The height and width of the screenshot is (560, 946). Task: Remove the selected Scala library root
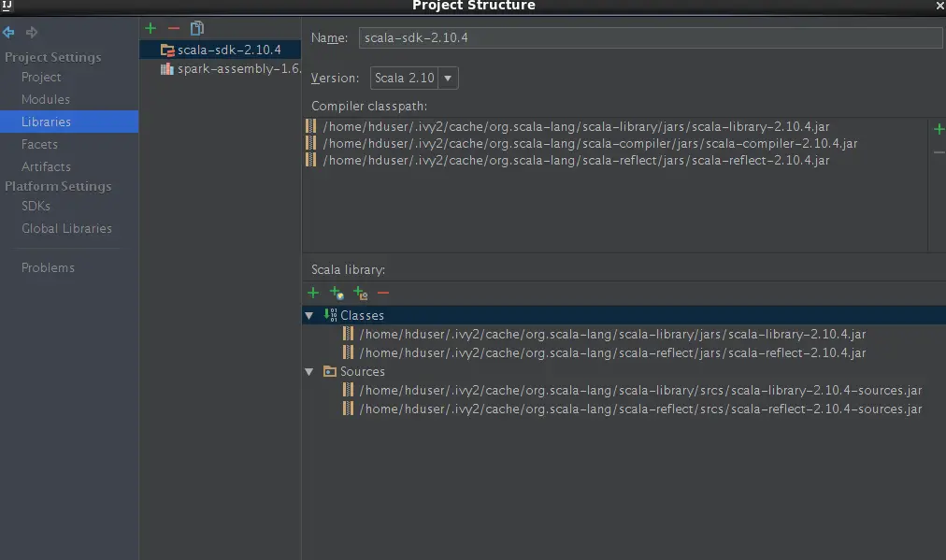[x=383, y=294]
